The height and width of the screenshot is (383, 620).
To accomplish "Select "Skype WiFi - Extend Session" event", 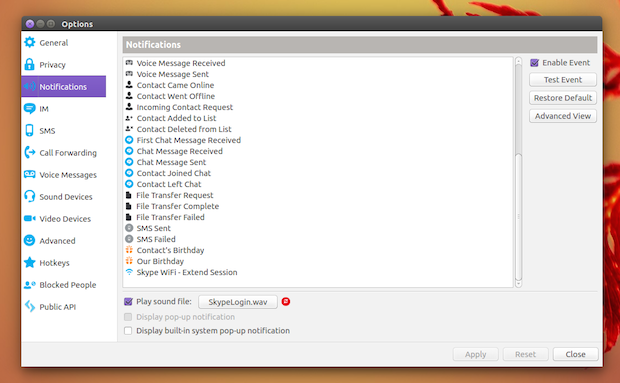I will coord(187,272).
